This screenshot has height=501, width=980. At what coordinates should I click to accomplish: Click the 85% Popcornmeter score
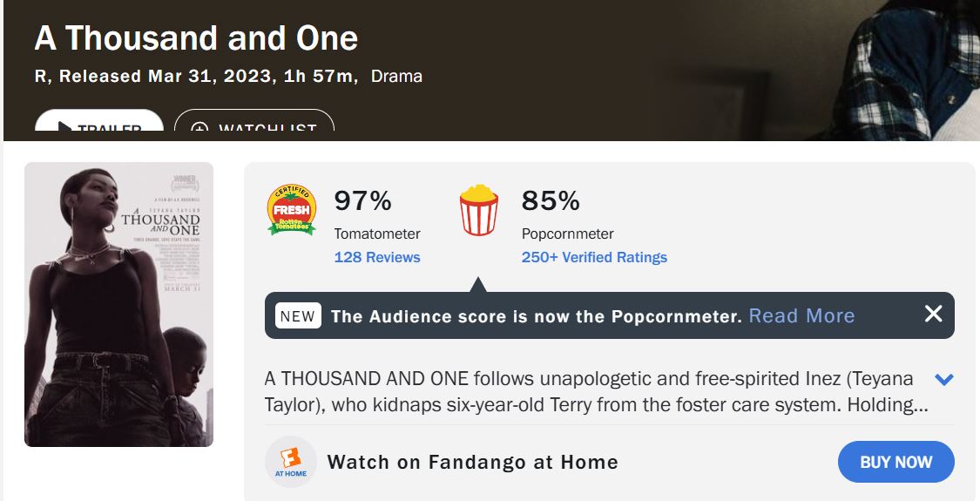tap(551, 201)
